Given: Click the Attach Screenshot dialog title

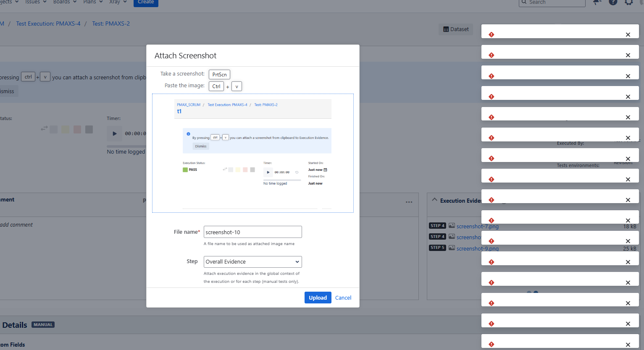Looking at the screenshot, I should pos(186,56).
